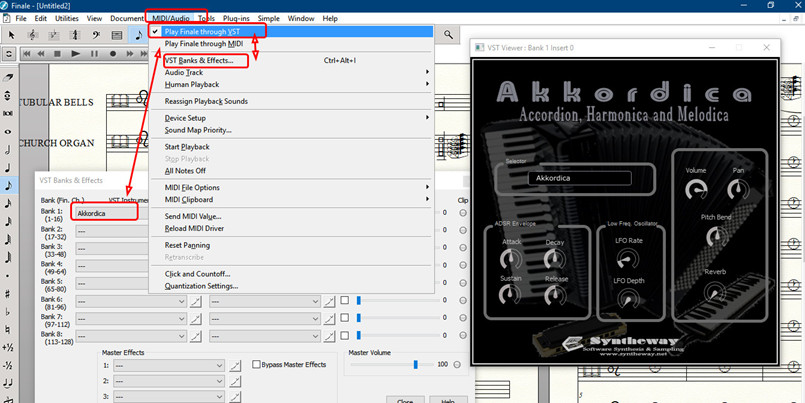
Task: Select the whole note duration
Action: (x=8, y=131)
